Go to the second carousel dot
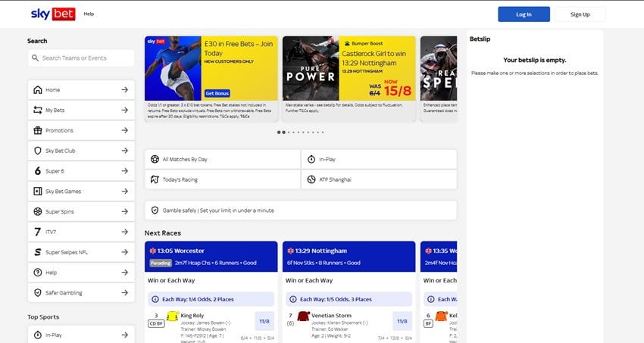 point(283,132)
